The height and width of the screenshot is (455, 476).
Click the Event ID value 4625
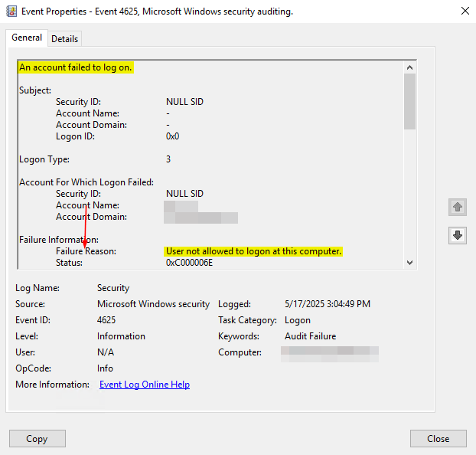click(x=106, y=320)
